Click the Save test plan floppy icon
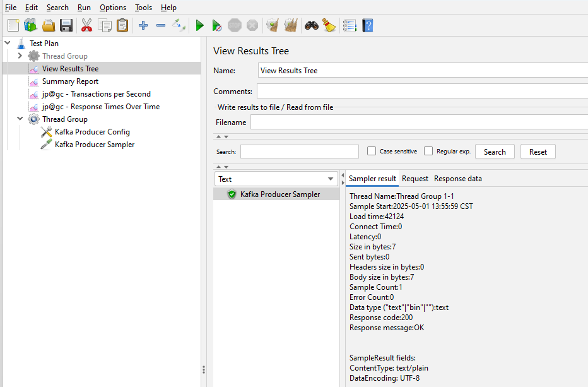Screen dimensions: 588x387 click(66, 25)
